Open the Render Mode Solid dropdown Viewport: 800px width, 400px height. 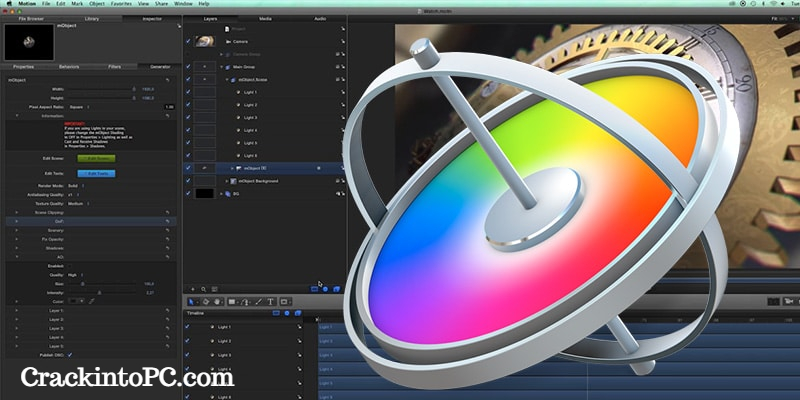pos(76,186)
